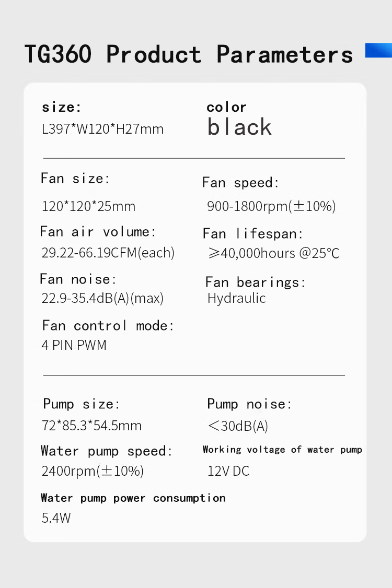Click the ≥40,000hours @25°C lifespan value
The height and width of the screenshot is (588, 392).
click(x=273, y=254)
